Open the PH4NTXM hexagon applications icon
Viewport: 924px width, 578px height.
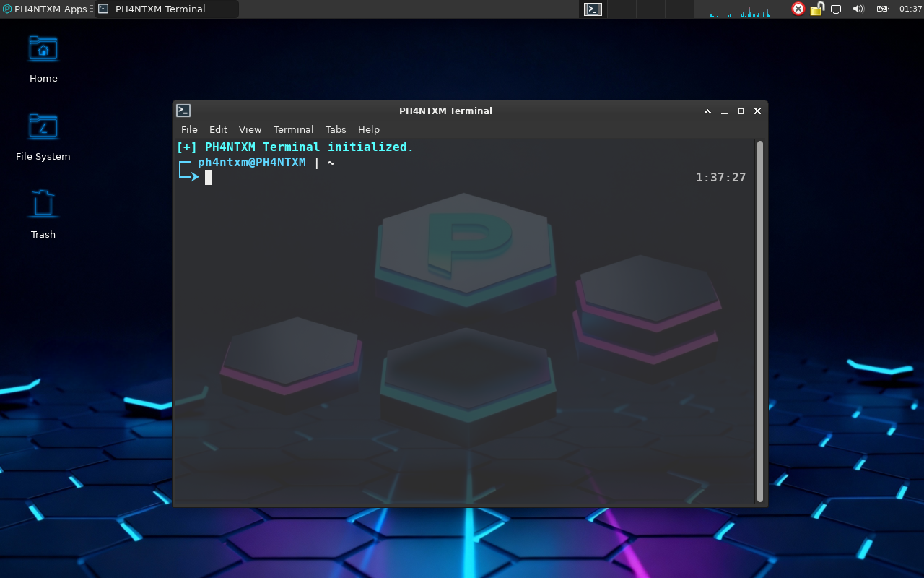tap(6, 9)
